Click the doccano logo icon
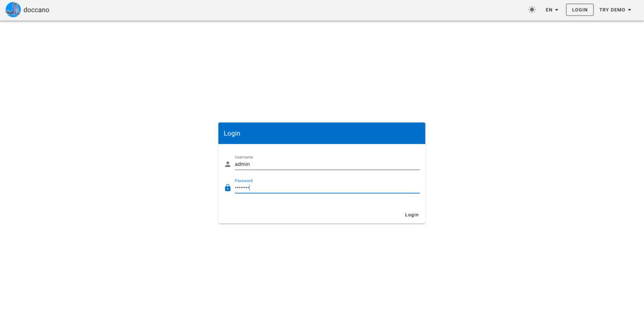This screenshot has width=644, height=317. click(x=13, y=10)
